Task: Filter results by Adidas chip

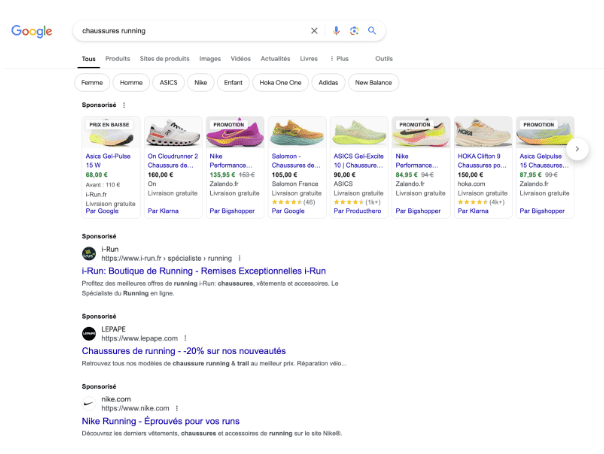Action: (x=328, y=82)
